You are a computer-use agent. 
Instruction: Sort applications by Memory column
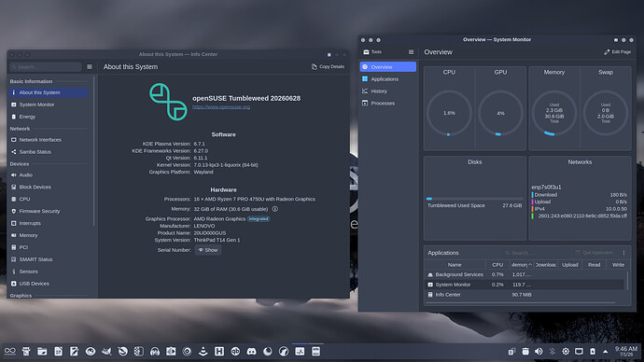point(521,265)
